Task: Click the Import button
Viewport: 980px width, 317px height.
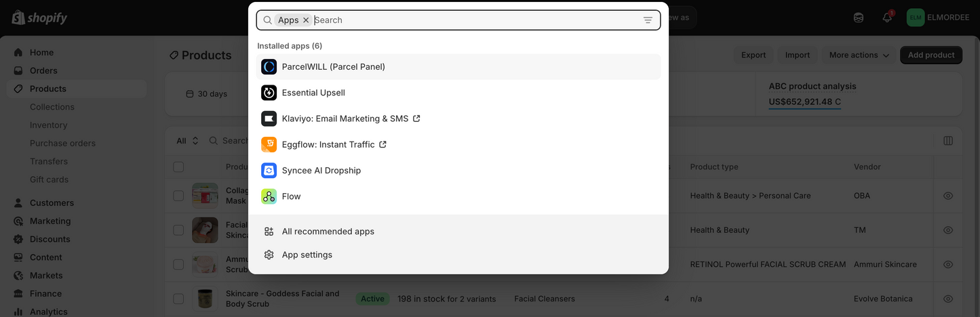Action: [798, 55]
